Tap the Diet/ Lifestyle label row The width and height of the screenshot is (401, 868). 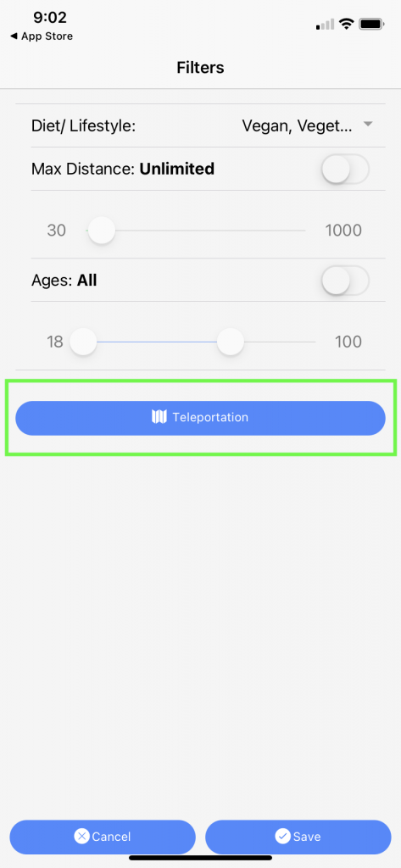(x=208, y=125)
